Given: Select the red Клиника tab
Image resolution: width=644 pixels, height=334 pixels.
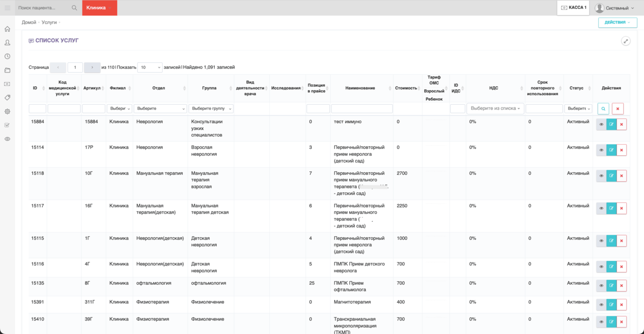Looking at the screenshot, I should point(100,8).
